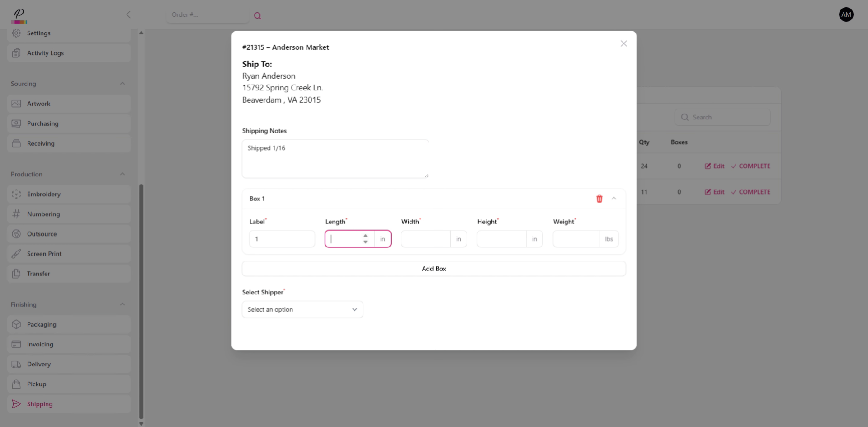
Task: Collapse the Box 1 section chevron
Action: 613,199
